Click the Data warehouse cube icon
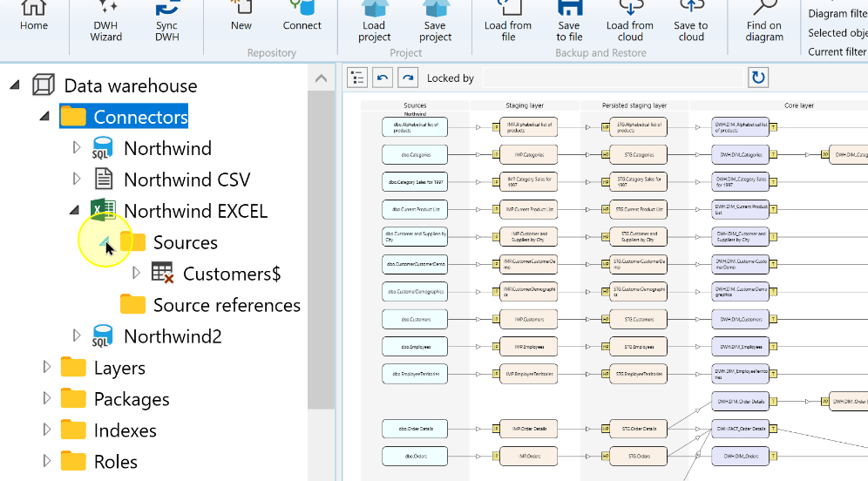This screenshot has height=481, width=868. click(44, 85)
